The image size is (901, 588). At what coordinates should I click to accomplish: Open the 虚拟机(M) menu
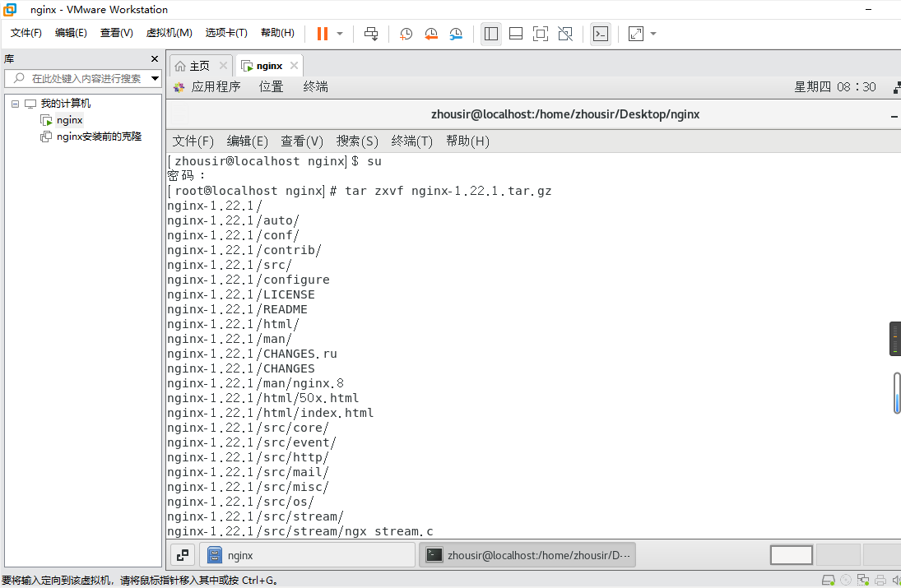(x=169, y=33)
